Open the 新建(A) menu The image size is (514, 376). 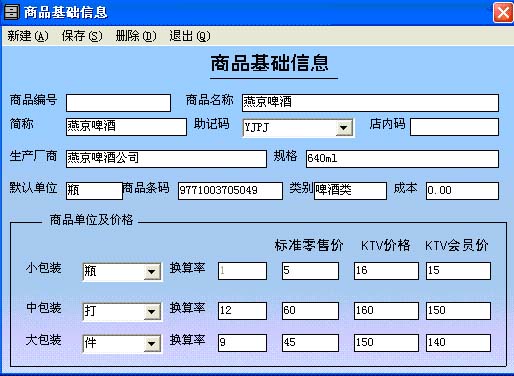coord(28,36)
